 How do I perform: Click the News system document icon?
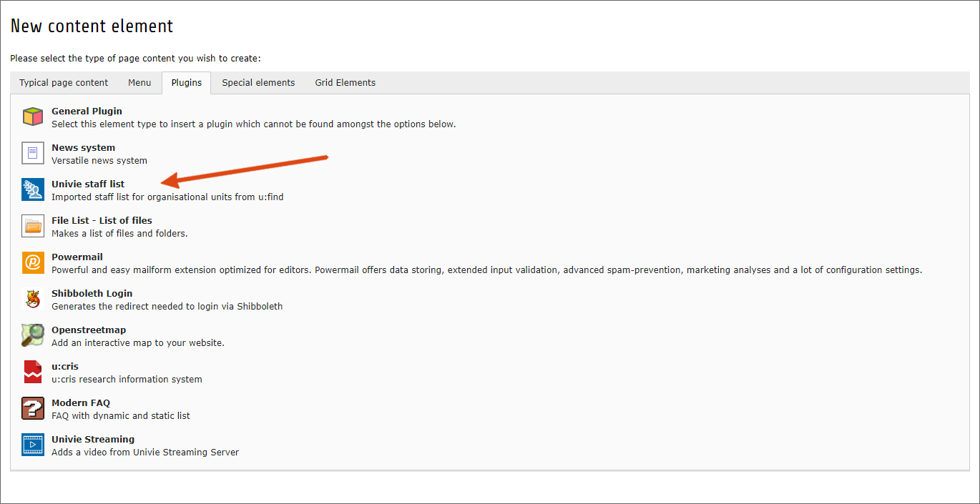pos(33,153)
